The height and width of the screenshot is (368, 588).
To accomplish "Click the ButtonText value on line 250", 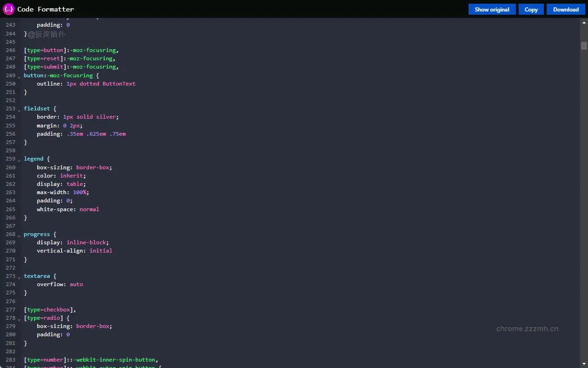I will click(119, 84).
